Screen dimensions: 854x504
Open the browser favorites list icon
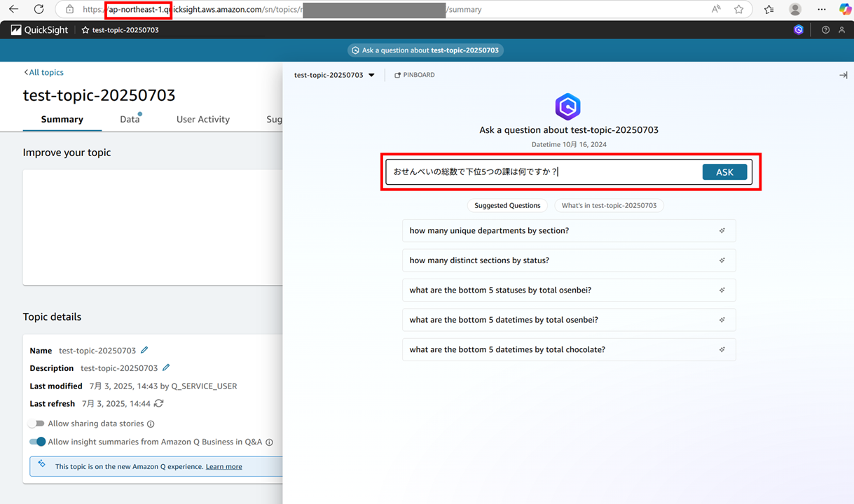pos(769,9)
